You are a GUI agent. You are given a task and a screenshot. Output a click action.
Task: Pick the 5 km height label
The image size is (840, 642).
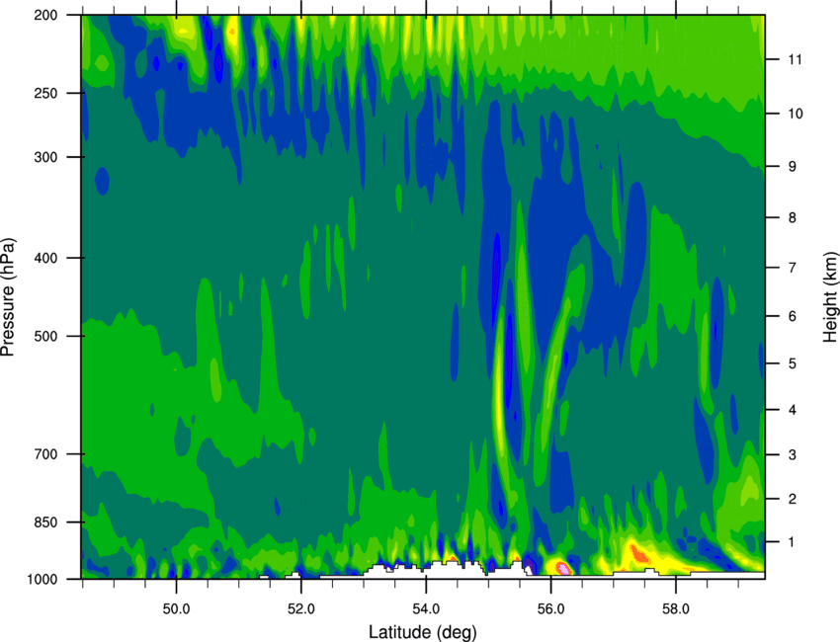point(793,363)
